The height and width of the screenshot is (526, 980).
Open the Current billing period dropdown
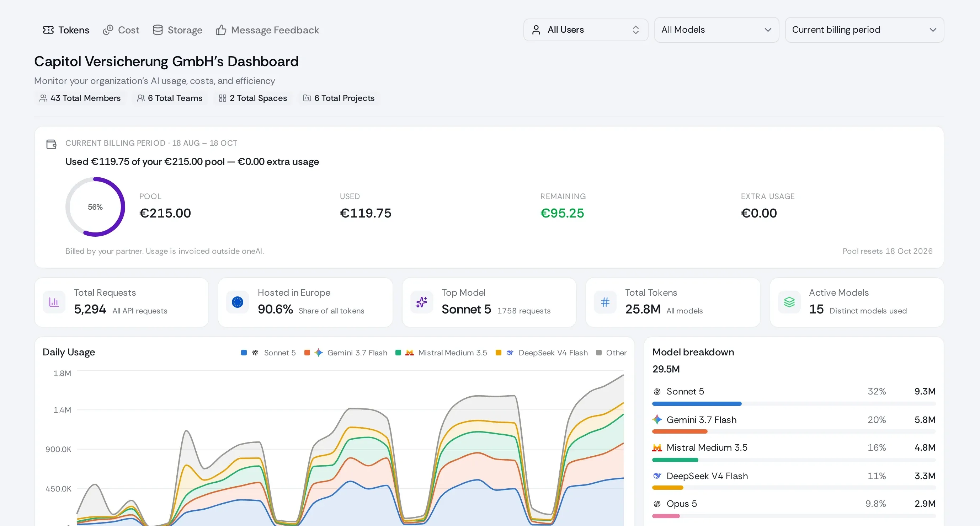point(864,29)
